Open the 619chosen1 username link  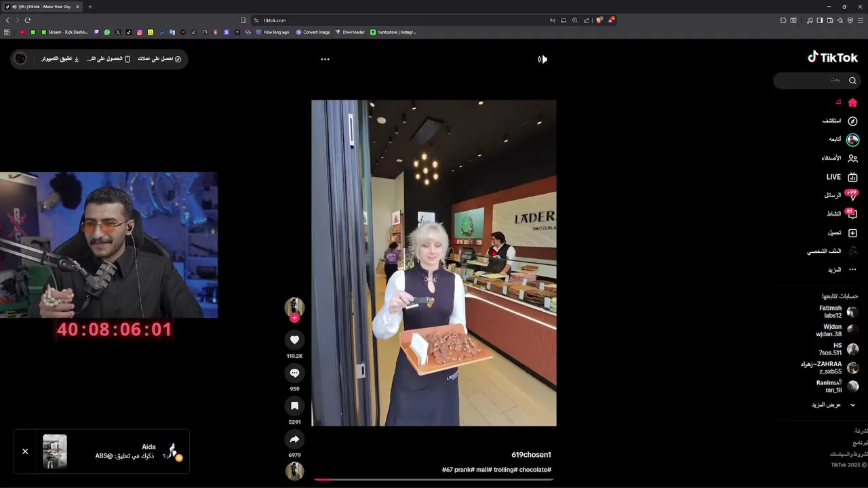[531, 455]
